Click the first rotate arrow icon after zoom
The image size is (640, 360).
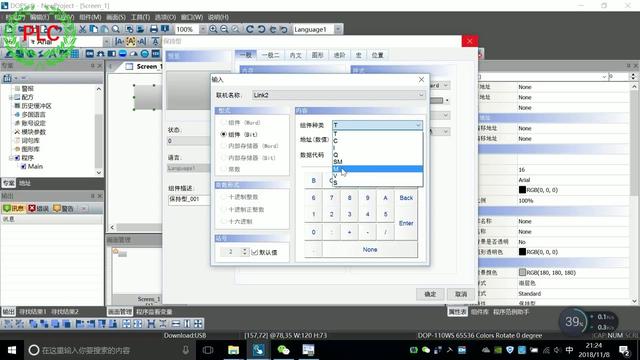[x=250, y=29]
